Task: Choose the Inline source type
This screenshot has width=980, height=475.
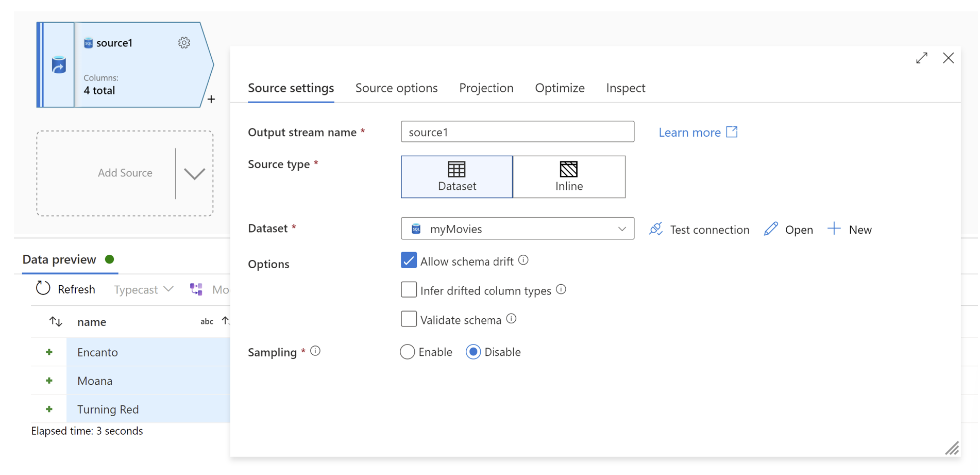Action: click(569, 177)
